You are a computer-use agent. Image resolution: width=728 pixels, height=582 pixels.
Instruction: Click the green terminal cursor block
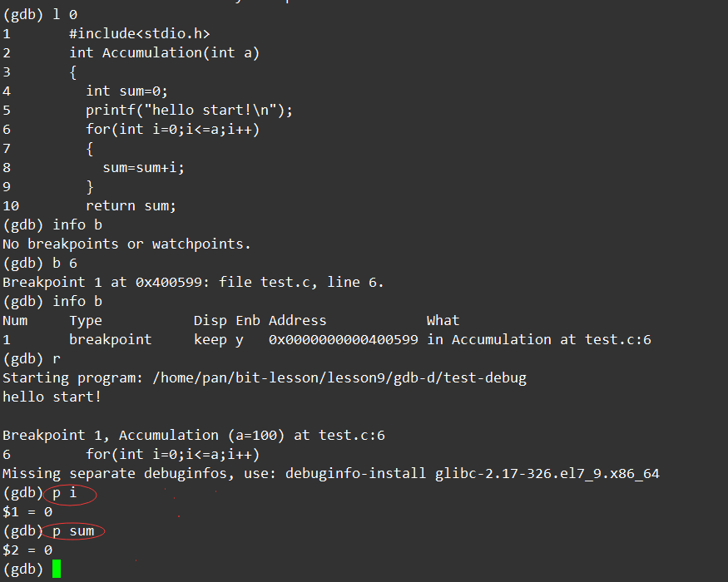click(57, 570)
